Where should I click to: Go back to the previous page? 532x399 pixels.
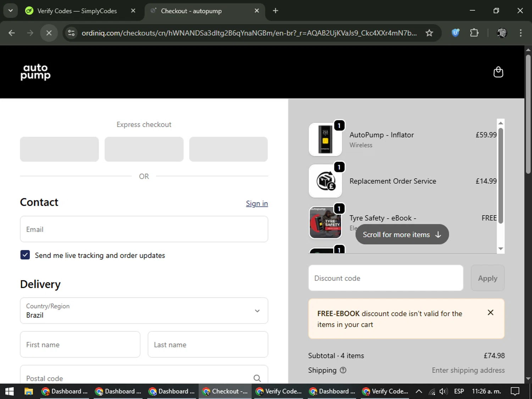click(12, 33)
